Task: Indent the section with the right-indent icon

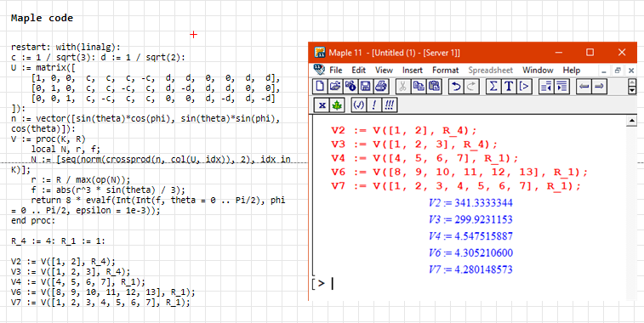Action: pyautogui.click(x=561, y=86)
